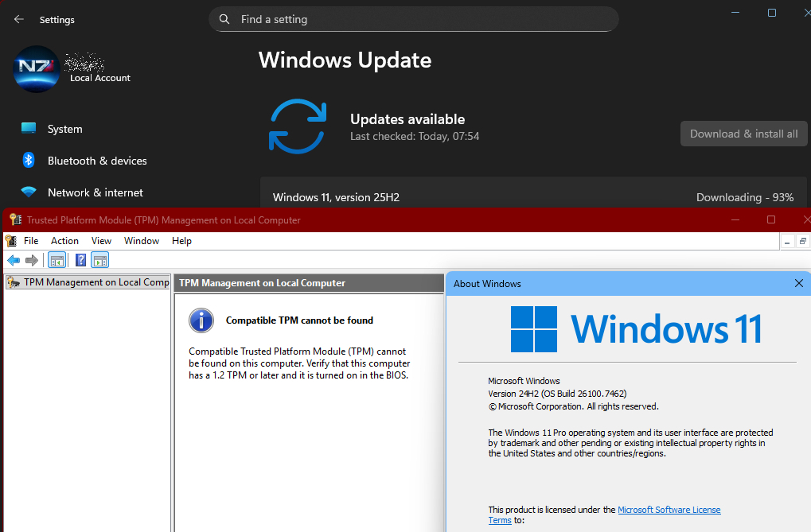Toggle Show/Hide Console Tree toolbar button
This screenshot has height=532, width=811.
pos(57,260)
